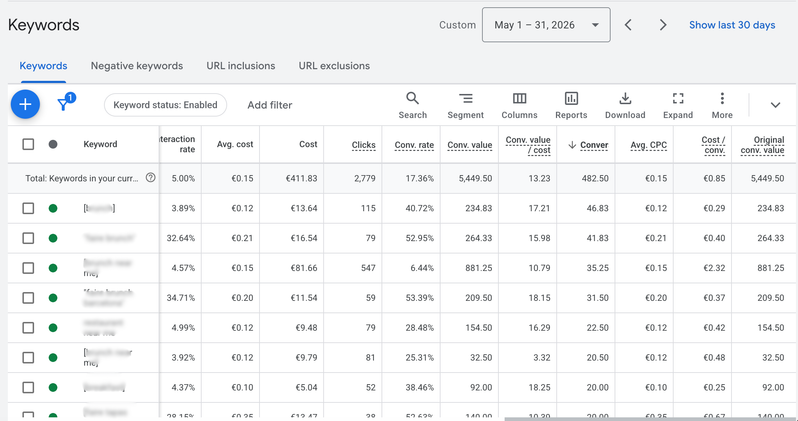This screenshot has width=798, height=421.
Task: Open the Reports tool
Action: pos(571,105)
